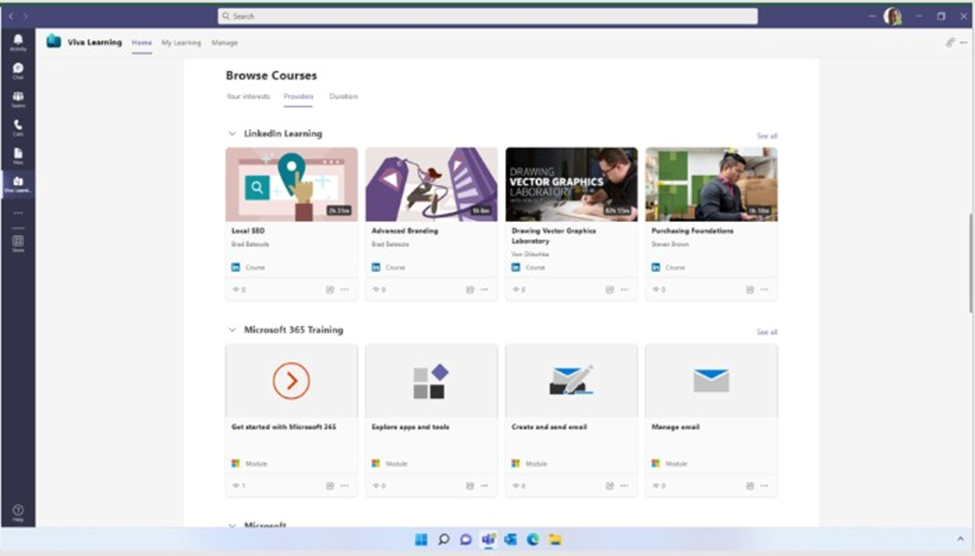The width and height of the screenshot is (975, 556).
Task: Open the Teams icon in sidebar
Action: [x=18, y=99]
